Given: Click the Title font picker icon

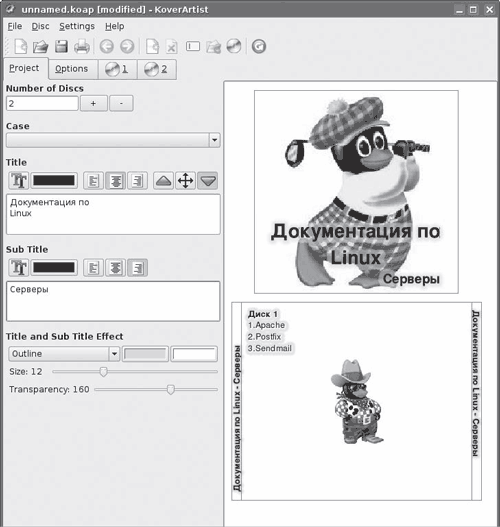Looking at the screenshot, I should point(18,181).
